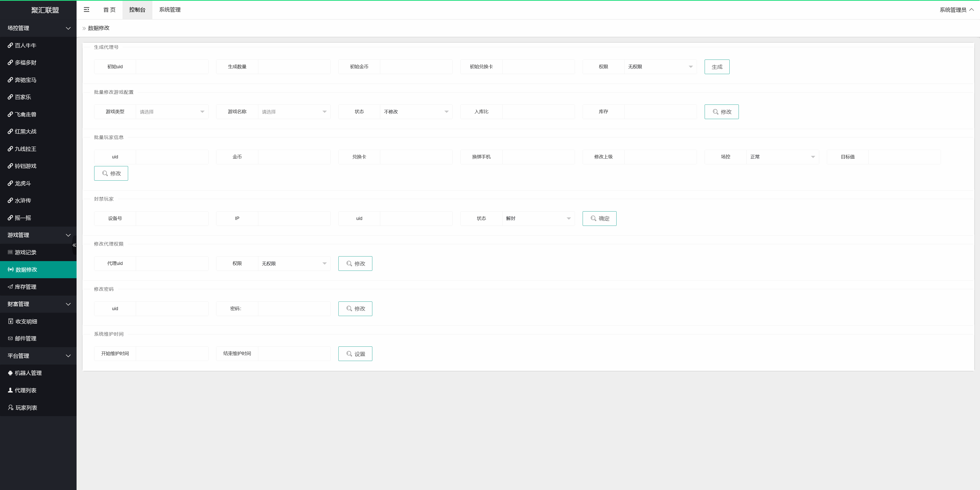Collapse the sidebar via hamburger icon
Viewport: 980px width, 490px height.
click(86, 9)
